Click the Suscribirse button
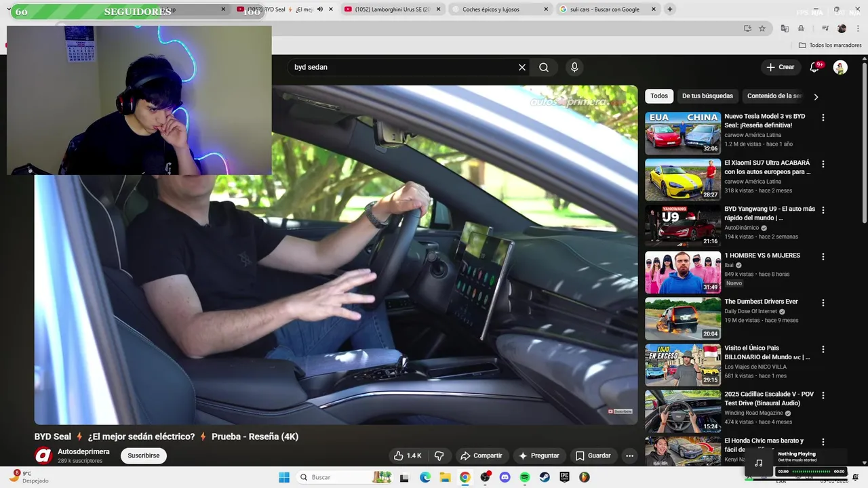The image size is (868, 488). point(144,455)
